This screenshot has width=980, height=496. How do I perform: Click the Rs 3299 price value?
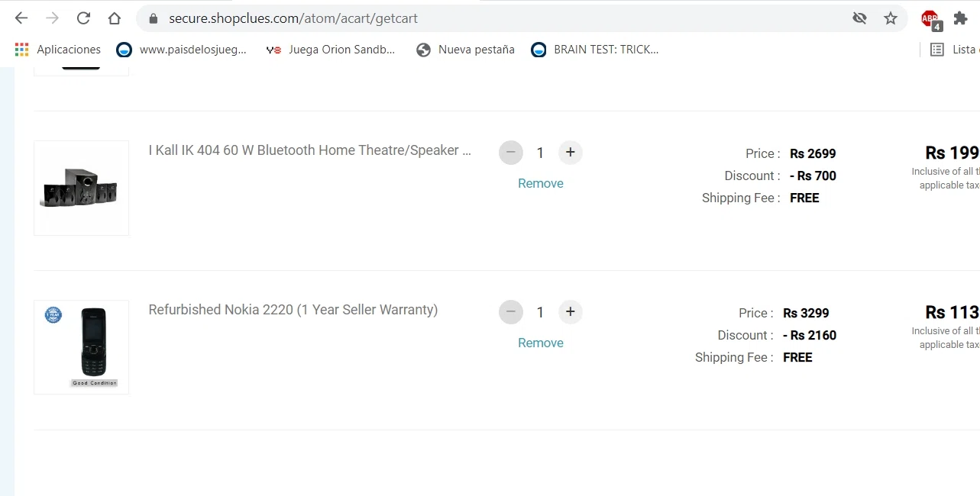[806, 313]
